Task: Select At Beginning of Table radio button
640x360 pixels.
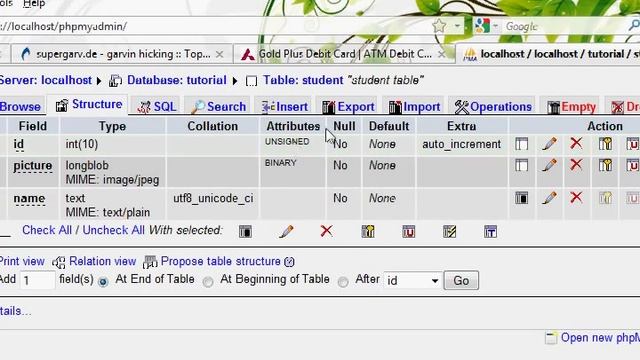Action: coord(208,282)
